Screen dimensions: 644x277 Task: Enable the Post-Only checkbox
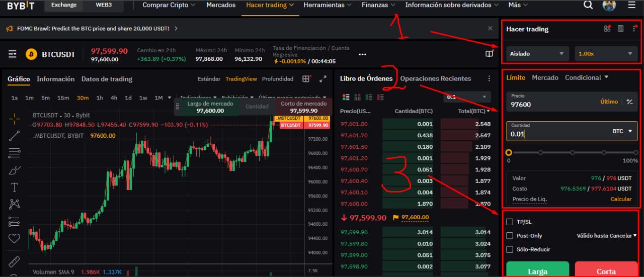point(510,235)
